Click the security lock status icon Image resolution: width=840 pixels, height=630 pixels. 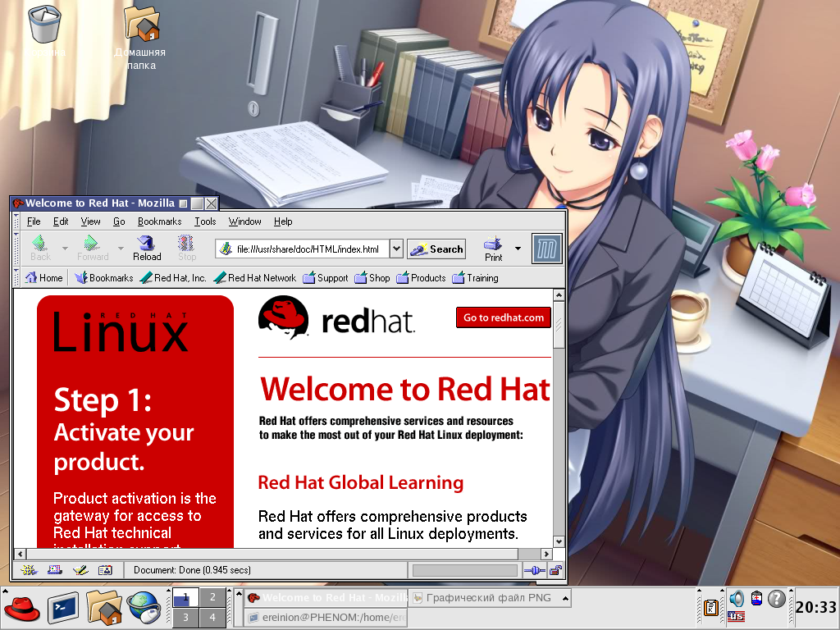pos(555,570)
